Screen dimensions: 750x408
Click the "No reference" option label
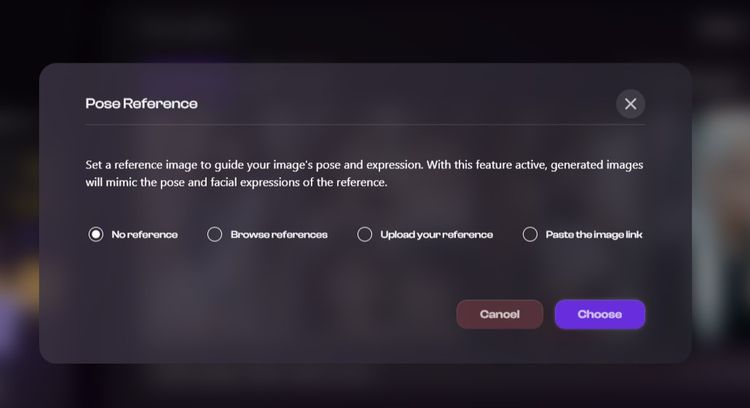click(144, 234)
